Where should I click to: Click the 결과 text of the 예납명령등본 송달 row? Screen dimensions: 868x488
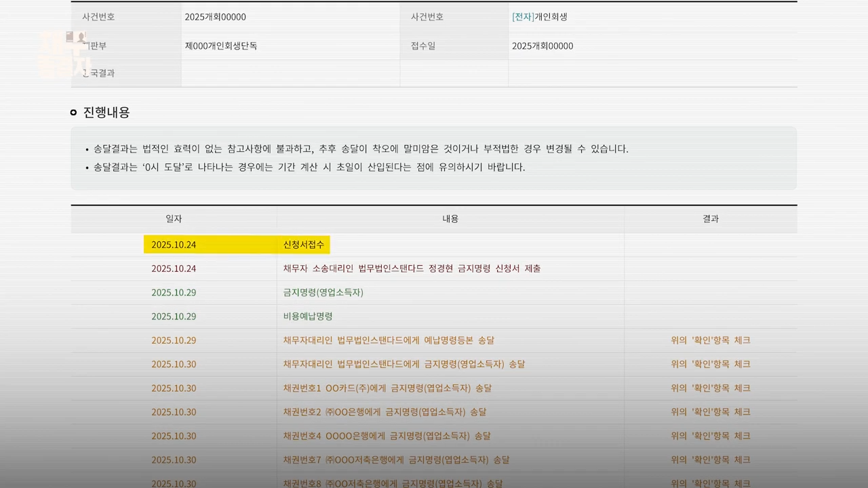(711, 340)
